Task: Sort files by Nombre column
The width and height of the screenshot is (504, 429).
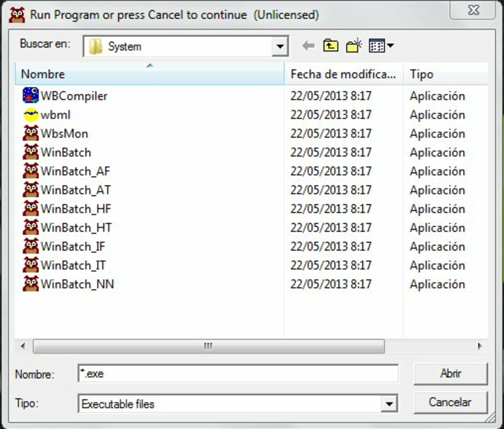Action: [x=149, y=74]
